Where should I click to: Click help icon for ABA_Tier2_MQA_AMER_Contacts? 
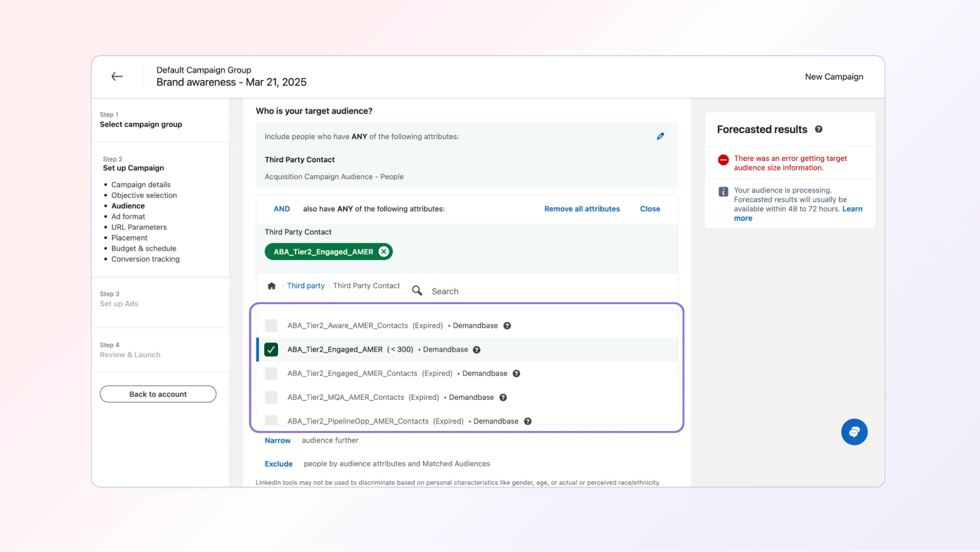pyautogui.click(x=503, y=397)
